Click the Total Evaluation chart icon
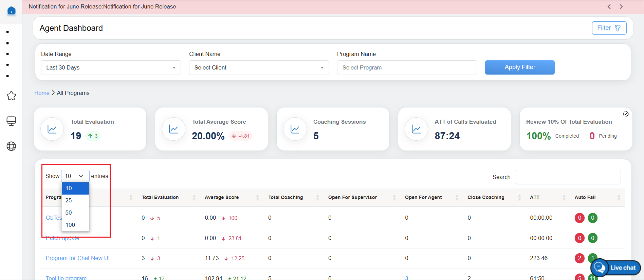 (52, 129)
